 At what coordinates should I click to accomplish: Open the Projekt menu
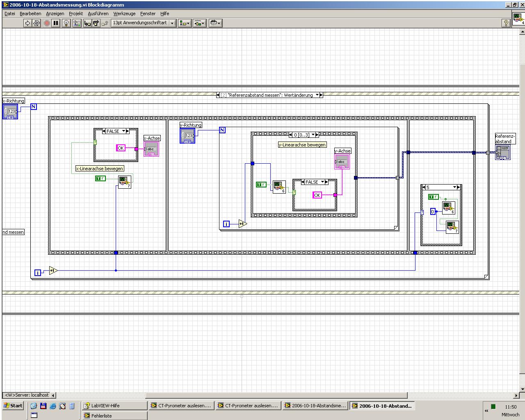click(x=76, y=14)
